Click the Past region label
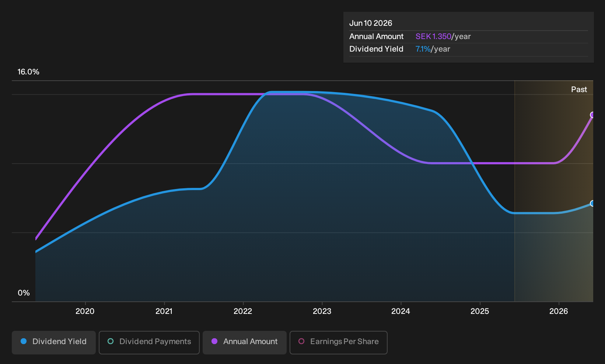Image resolution: width=605 pixels, height=364 pixels. pos(579,90)
